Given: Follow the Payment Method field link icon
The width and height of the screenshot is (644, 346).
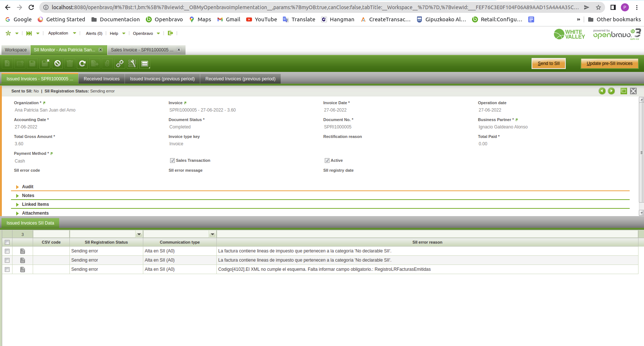Looking at the screenshot, I should (51, 153).
